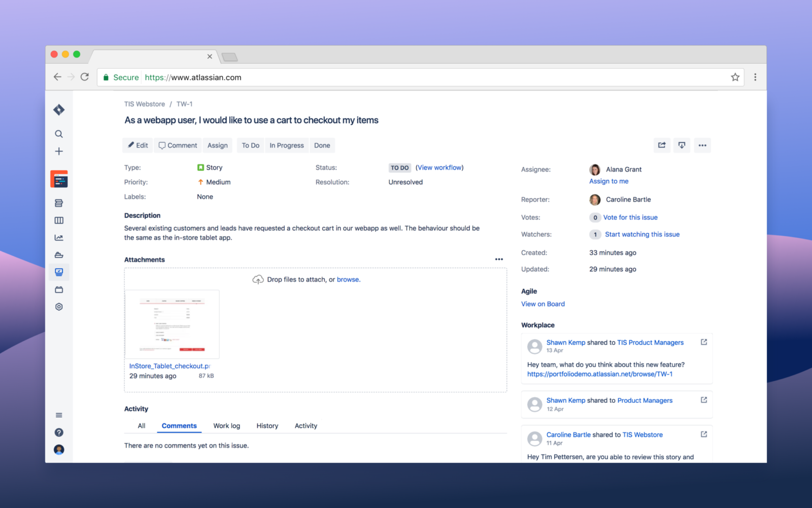Open the Reports chart icon
Viewport: 812px width, 508px height.
coord(59,237)
